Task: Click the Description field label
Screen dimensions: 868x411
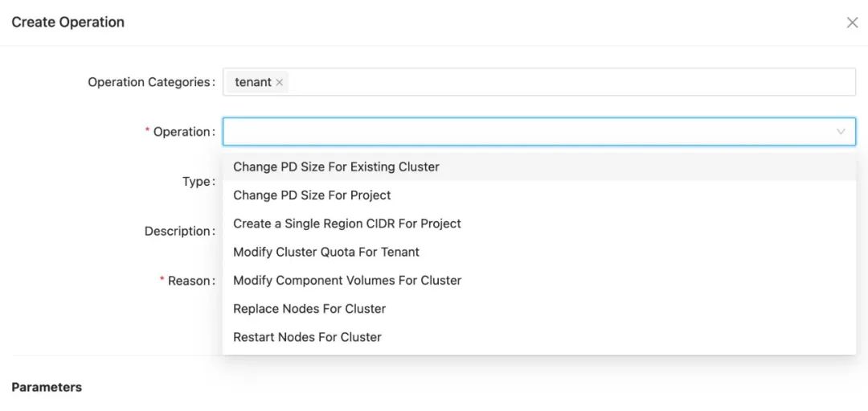Action: point(178,232)
